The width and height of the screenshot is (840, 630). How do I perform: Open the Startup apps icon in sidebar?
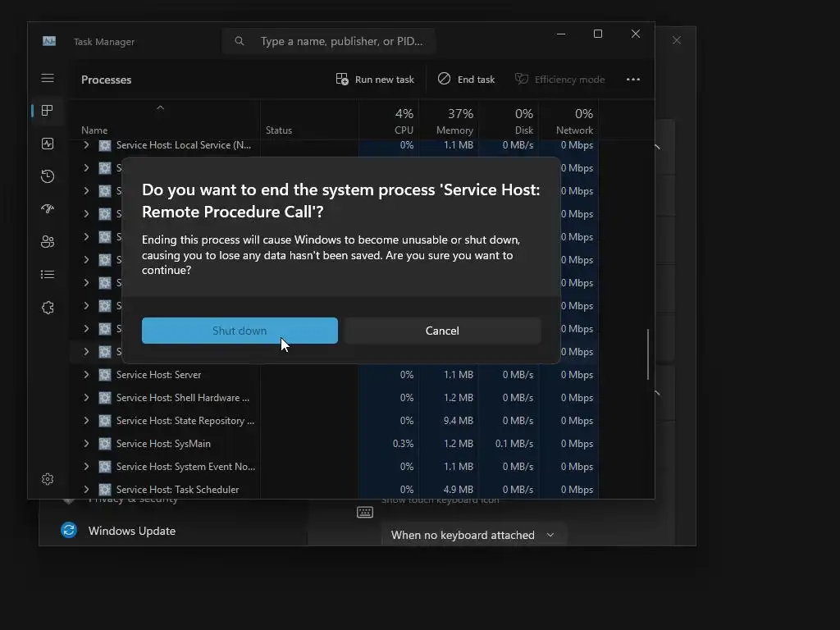click(48, 209)
